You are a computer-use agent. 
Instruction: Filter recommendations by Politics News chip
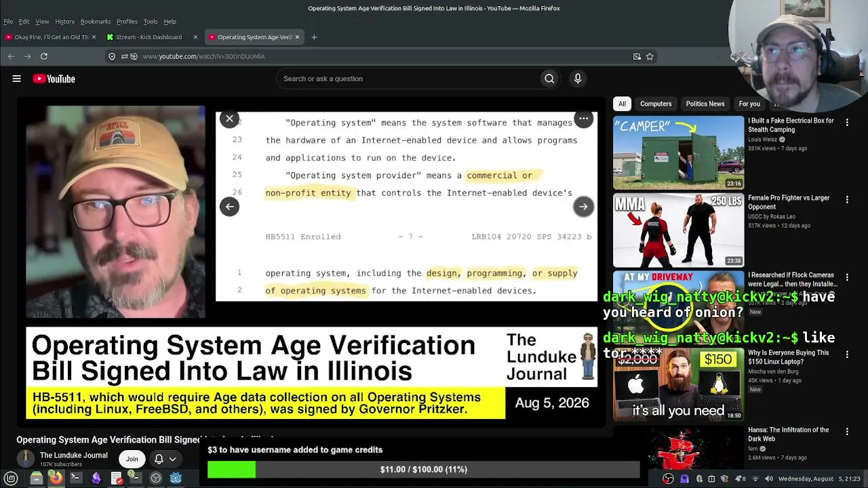pos(705,104)
